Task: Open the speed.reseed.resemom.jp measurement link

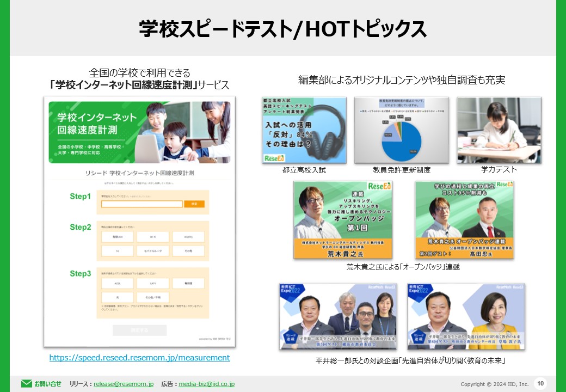Action: (x=139, y=358)
